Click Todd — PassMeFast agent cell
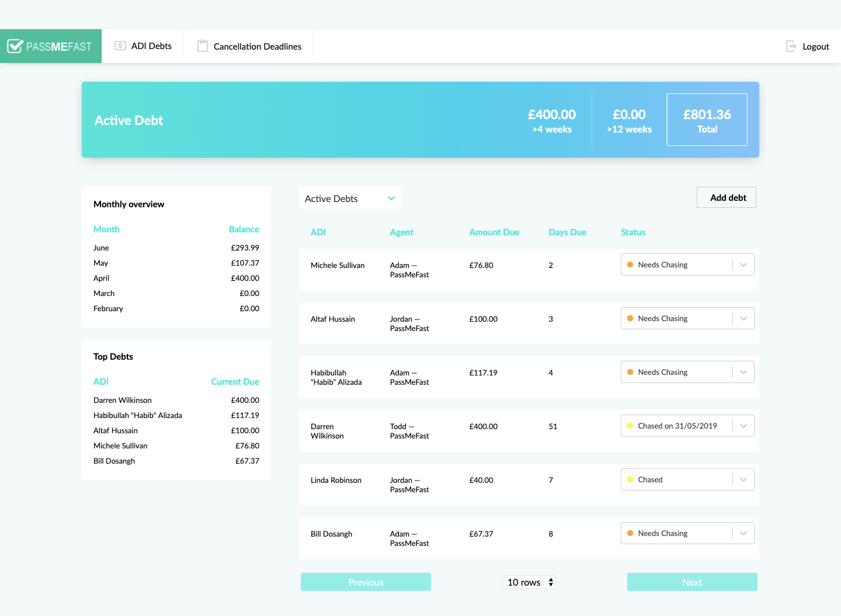 click(409, 431)
